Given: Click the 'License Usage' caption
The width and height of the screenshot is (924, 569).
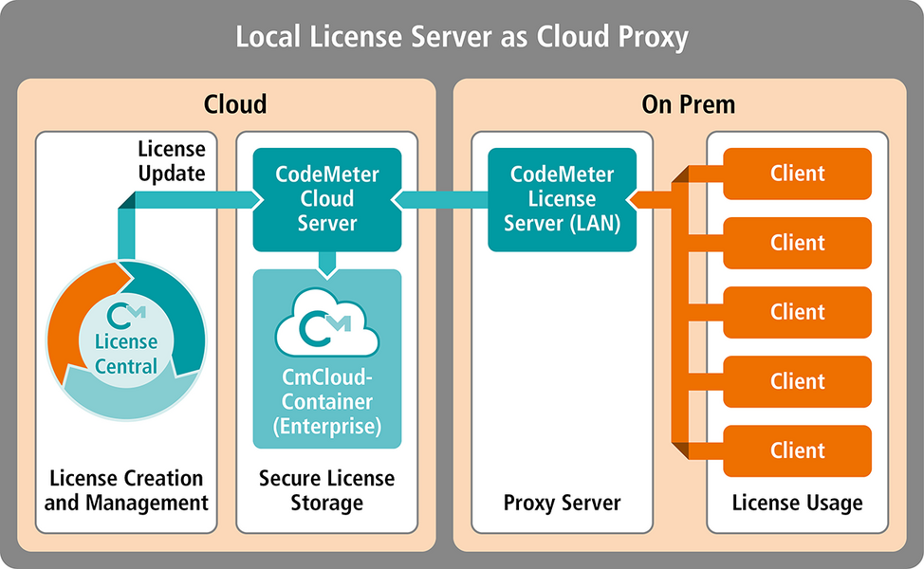Looking at the screenshot, I should point(797,503).
